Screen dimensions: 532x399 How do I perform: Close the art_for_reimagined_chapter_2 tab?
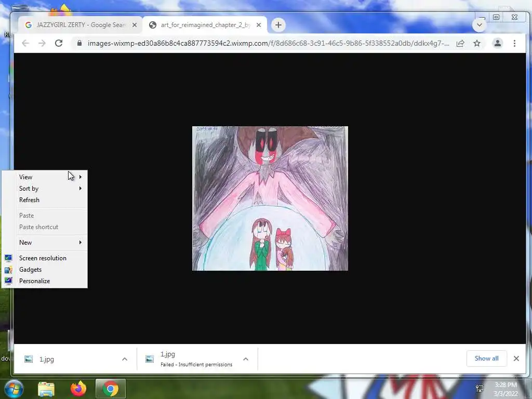[x=259, y=25]
